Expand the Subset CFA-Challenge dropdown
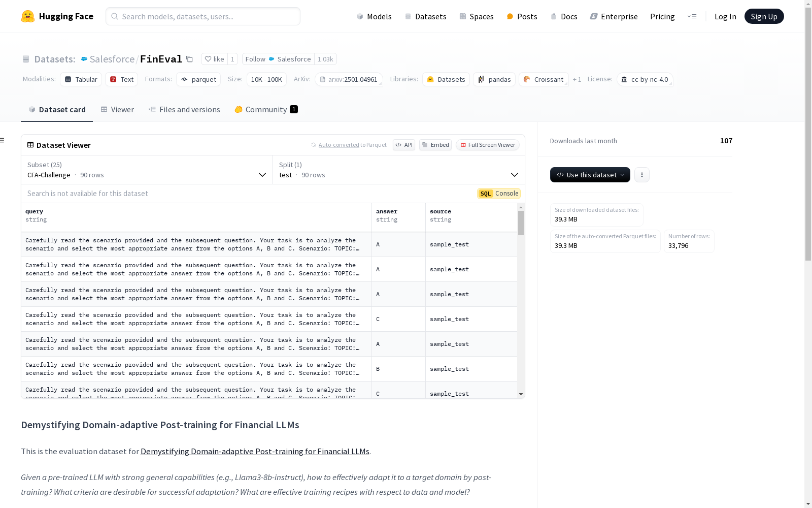 point(147,170)
